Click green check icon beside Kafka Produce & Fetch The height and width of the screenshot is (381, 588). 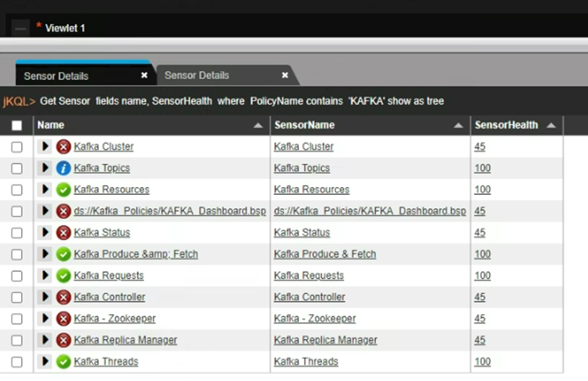(x=63, y=254)
